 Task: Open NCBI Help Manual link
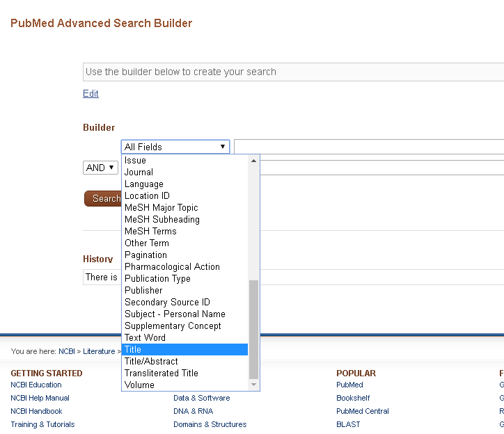[x=40, y=398]
